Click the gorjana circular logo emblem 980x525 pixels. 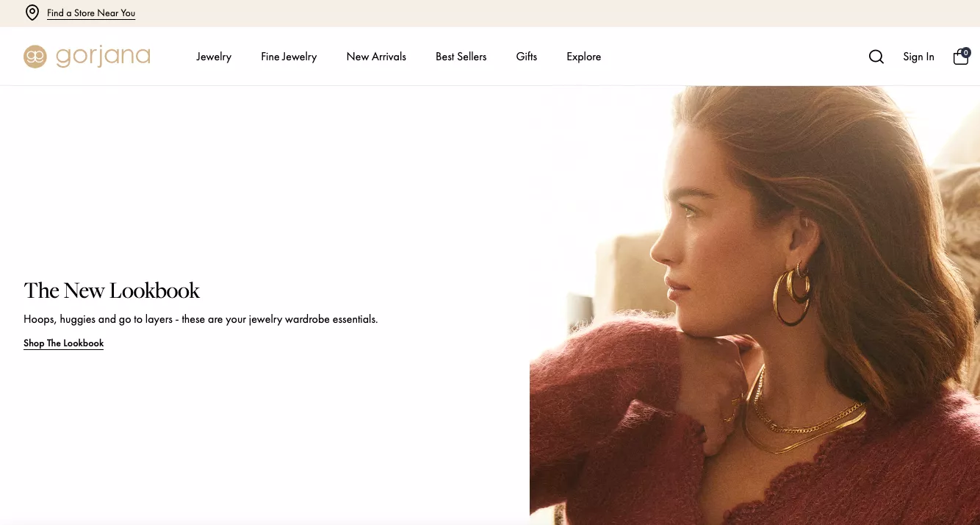[x=35, y=57]
